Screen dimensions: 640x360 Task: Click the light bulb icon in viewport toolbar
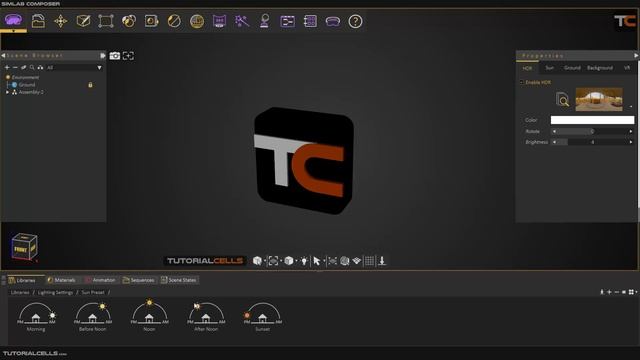pyautogui.click(x=304, y=261)
